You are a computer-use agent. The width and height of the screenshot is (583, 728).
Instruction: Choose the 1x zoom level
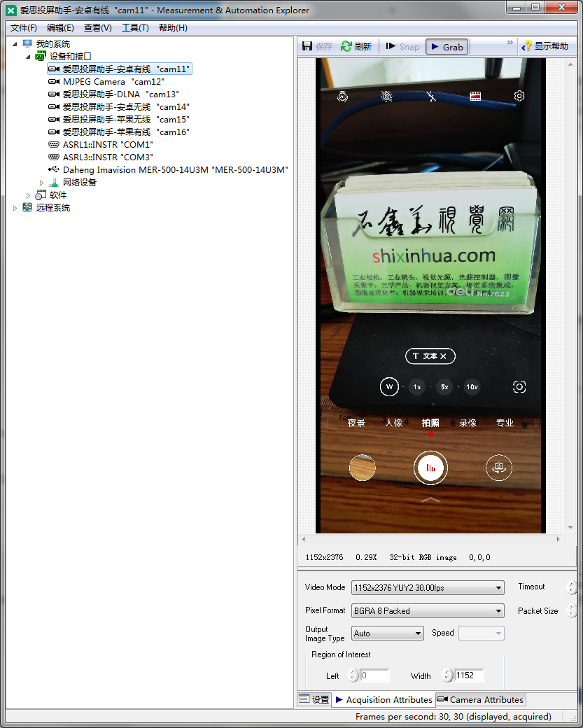tap(417, 386)
